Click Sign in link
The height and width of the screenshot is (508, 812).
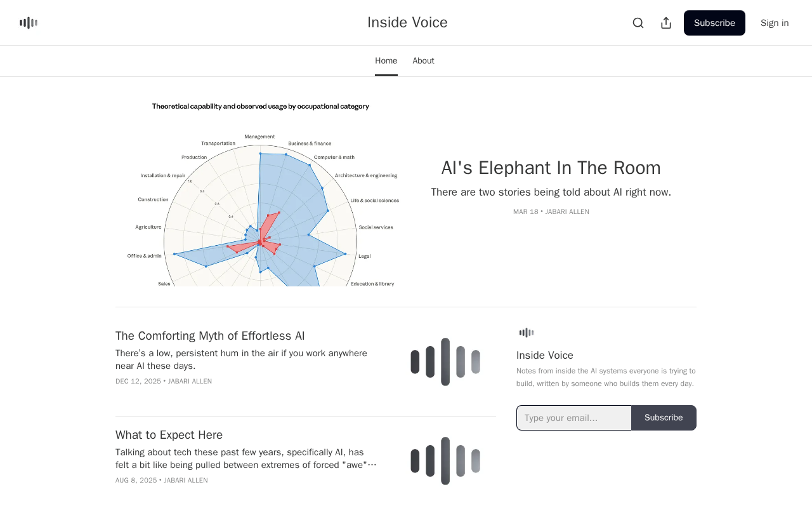775,23
